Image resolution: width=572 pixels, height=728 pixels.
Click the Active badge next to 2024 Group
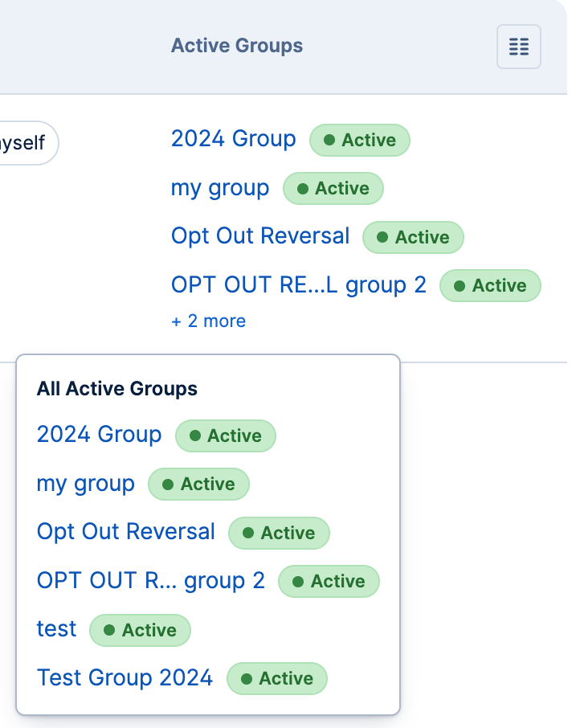360,140
